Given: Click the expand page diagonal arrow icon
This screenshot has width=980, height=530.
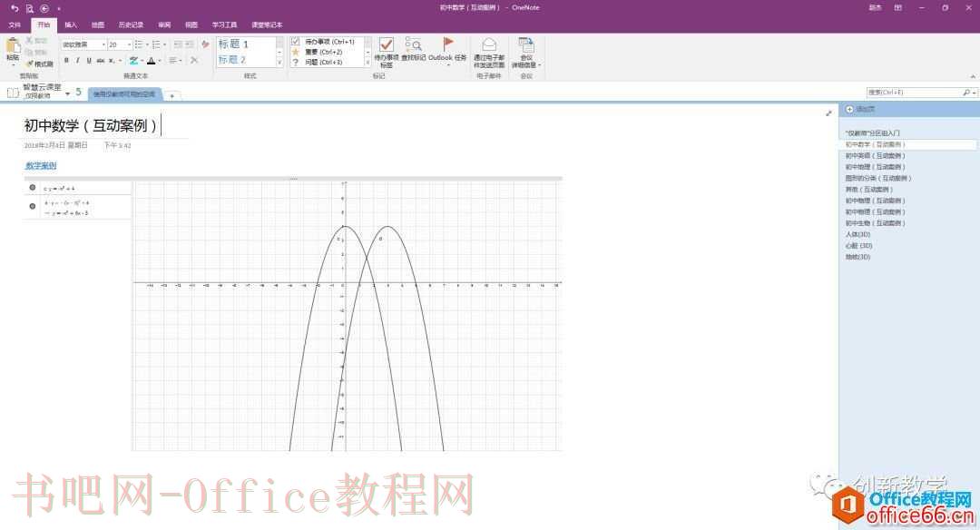Looking at the screenshot, I should (828, 113).
